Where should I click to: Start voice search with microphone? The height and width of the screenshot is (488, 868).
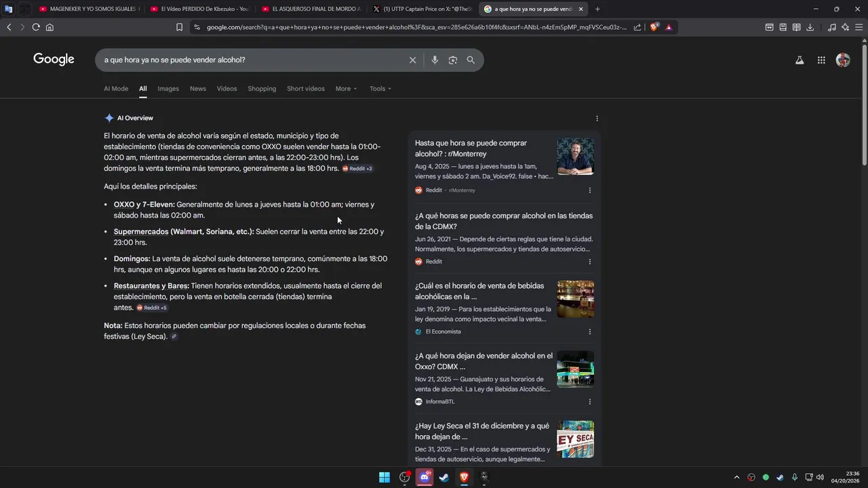pos(435,60)
